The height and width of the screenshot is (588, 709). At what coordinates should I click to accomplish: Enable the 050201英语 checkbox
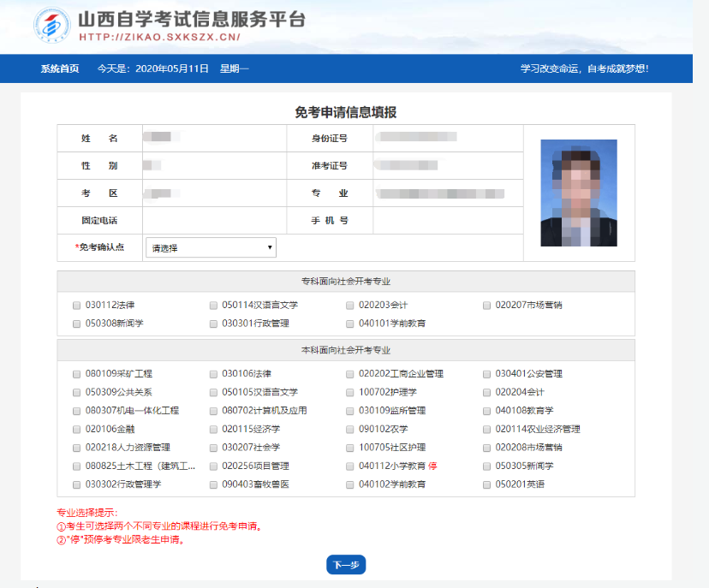(486, 485)
